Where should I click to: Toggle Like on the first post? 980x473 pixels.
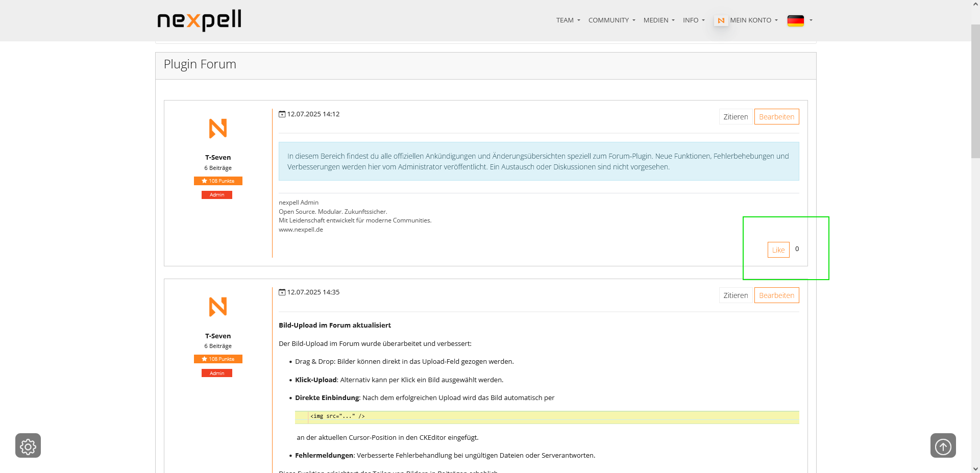pyautogui.click(x=778, y=250)
